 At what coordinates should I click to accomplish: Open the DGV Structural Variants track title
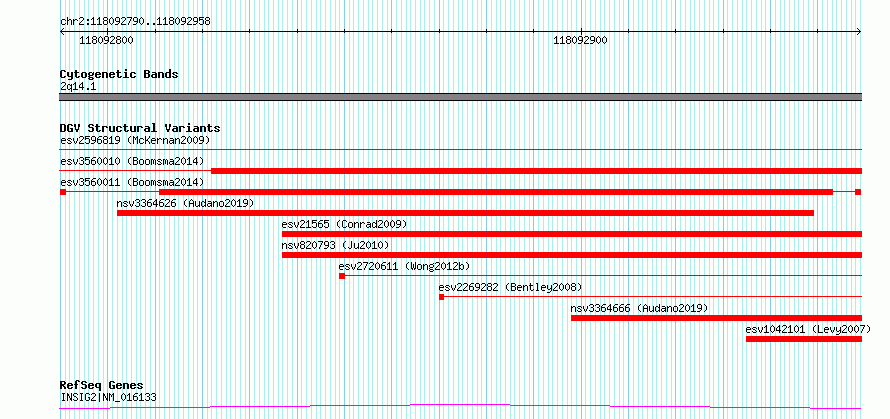[x=140, y=128]
